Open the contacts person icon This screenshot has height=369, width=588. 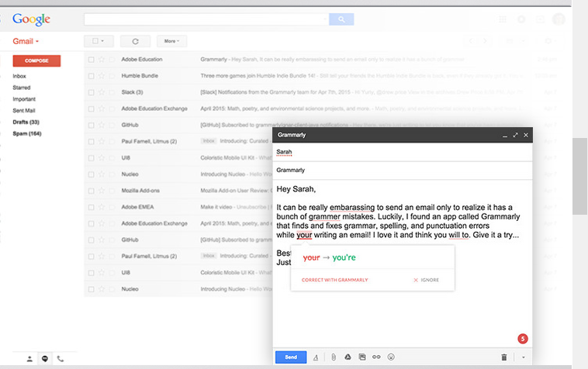click(29, 359)
